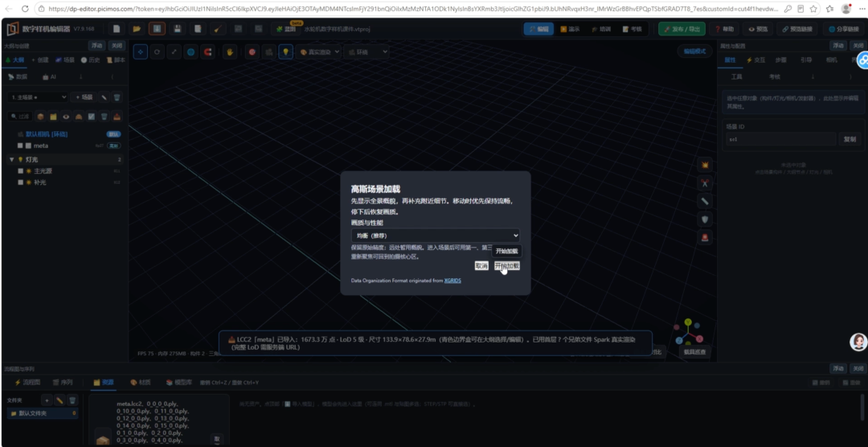This screenshot has width=868, height=447.
Task: Open the 材质 tab in bottom panel
Action: click(140, 382)
